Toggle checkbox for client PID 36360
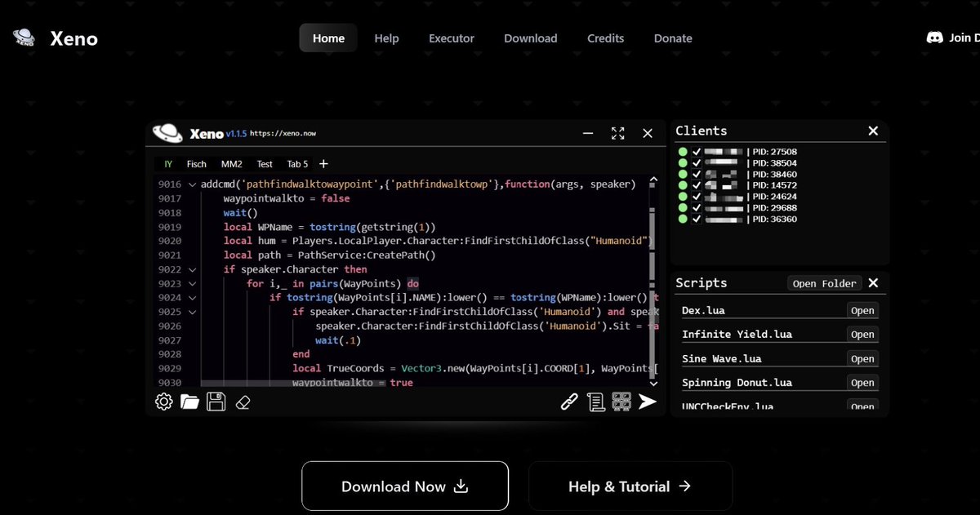Image resolution: width=980 pixels, height=515 pixels. coord(697,219)
